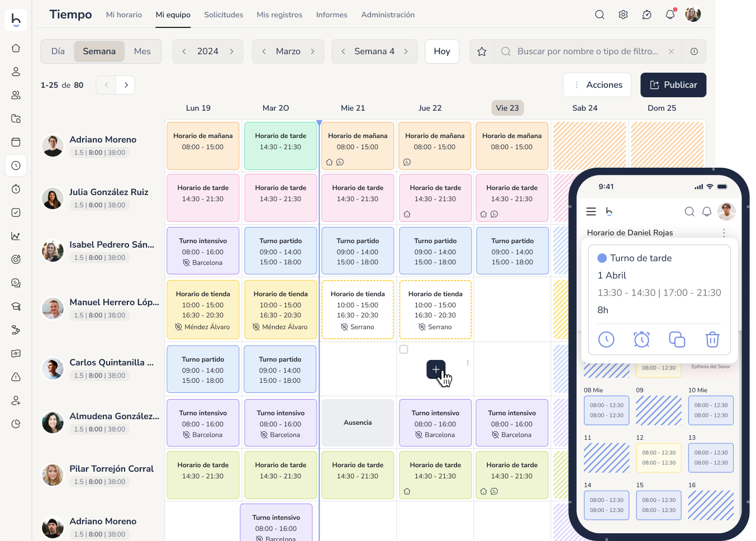Go to next month after Marzo
The height and width of the screenshot is (541, 756).
(x=312, y=51)
